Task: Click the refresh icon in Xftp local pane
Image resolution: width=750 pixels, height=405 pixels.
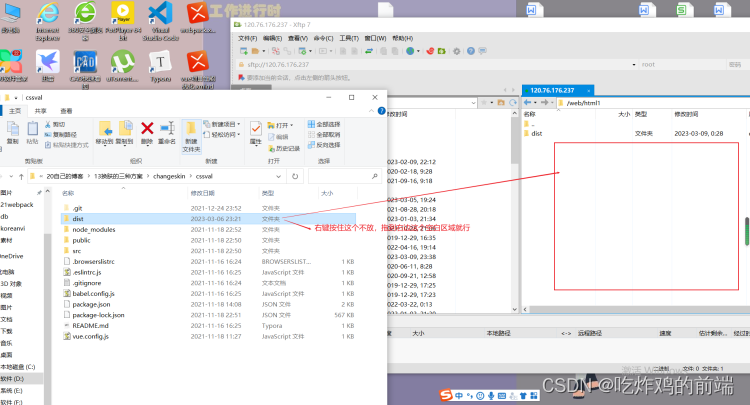Action: point(513,102)
